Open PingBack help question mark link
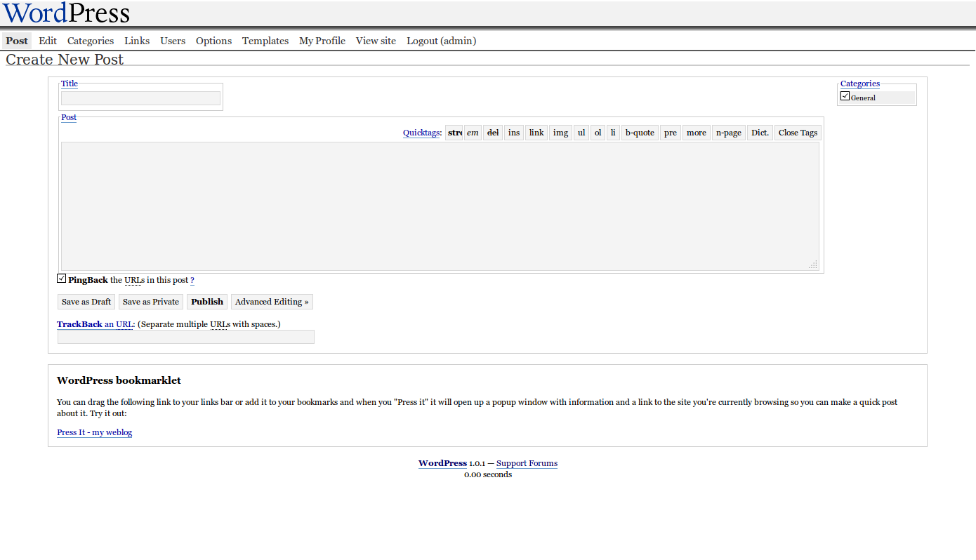 coord(192,280)
